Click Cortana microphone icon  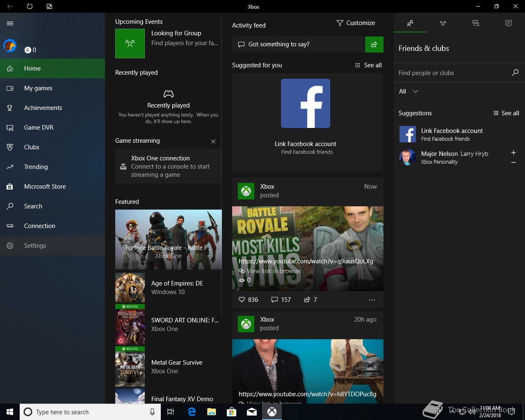pyautogui.click(x=152, y=412)
